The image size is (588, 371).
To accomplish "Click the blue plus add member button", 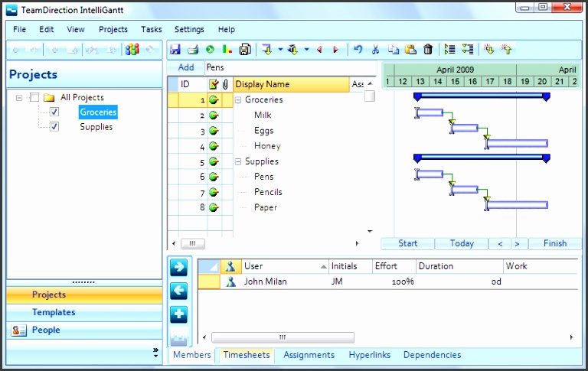I will coord(178,314).
